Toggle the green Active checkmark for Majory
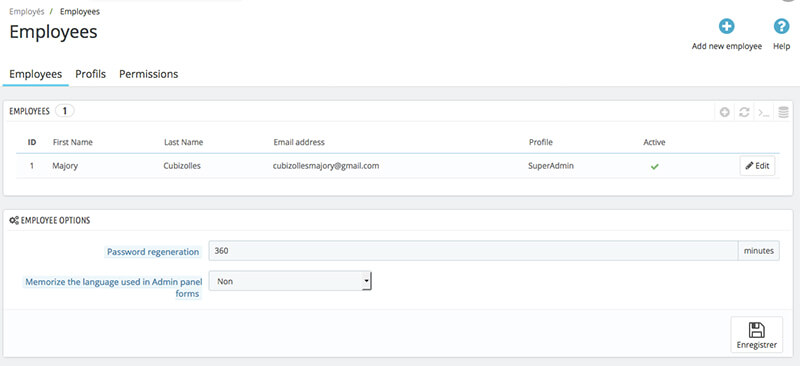Image resolution: width=800 pixels, height=366 pixels. pos(655,166)
